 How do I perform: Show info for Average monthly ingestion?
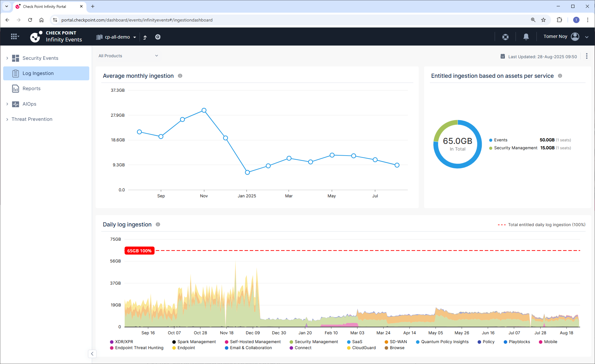pyautogui.click(x=180, y=76)
